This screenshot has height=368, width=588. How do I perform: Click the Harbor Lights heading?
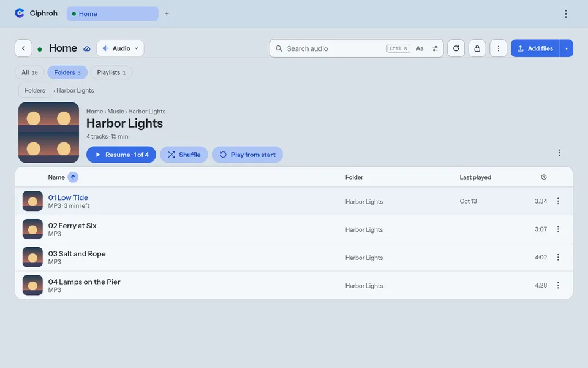point(124,123)
